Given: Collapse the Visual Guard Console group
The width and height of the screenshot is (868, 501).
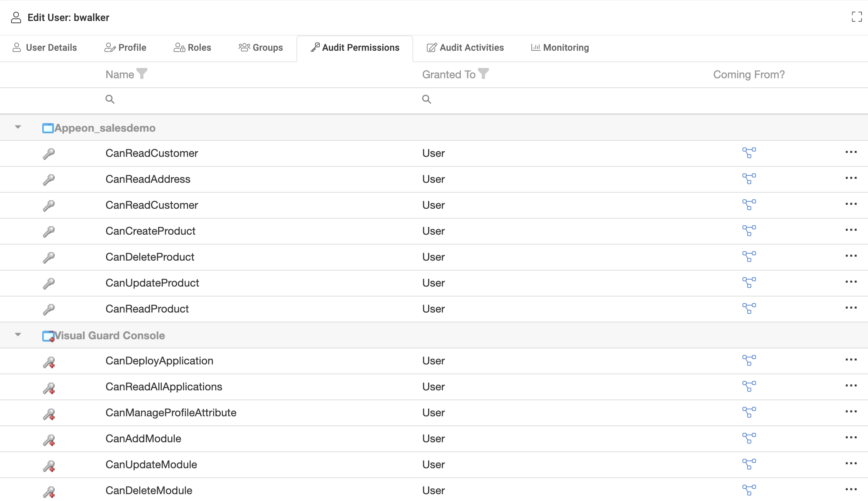Looking at the screenshot, I should pos(18,335).
